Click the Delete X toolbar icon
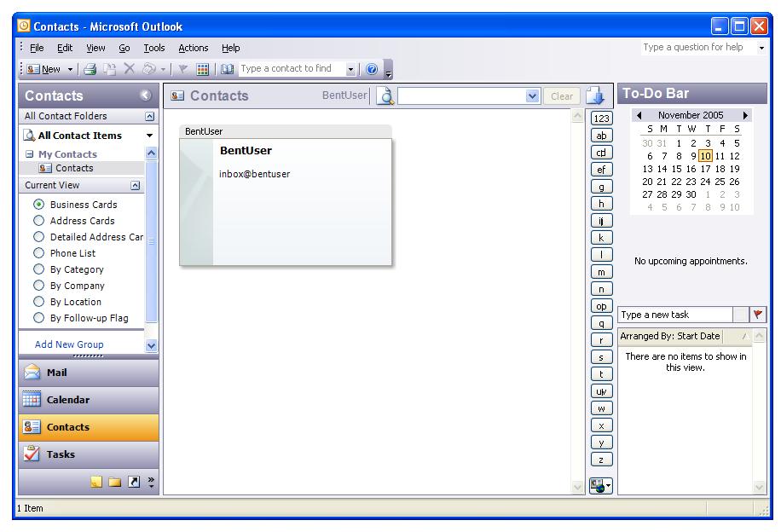 [129, 69]
